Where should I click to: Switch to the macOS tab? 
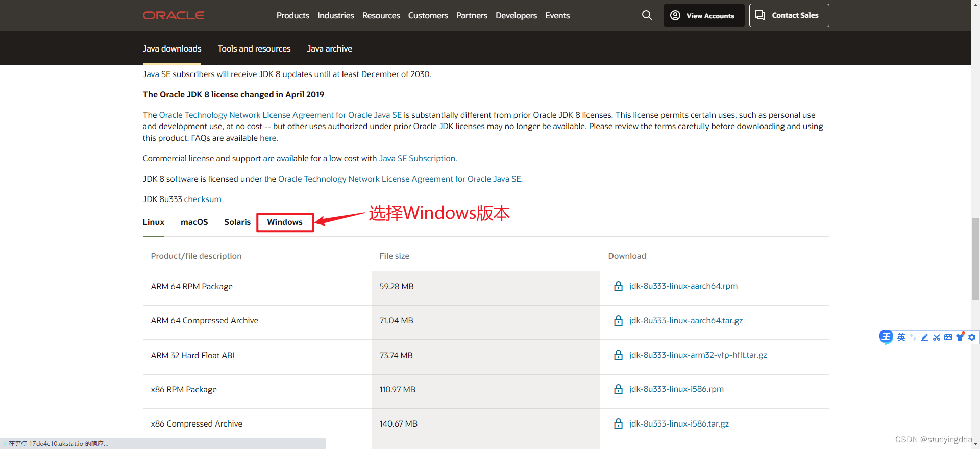click(x=194, y=222)
